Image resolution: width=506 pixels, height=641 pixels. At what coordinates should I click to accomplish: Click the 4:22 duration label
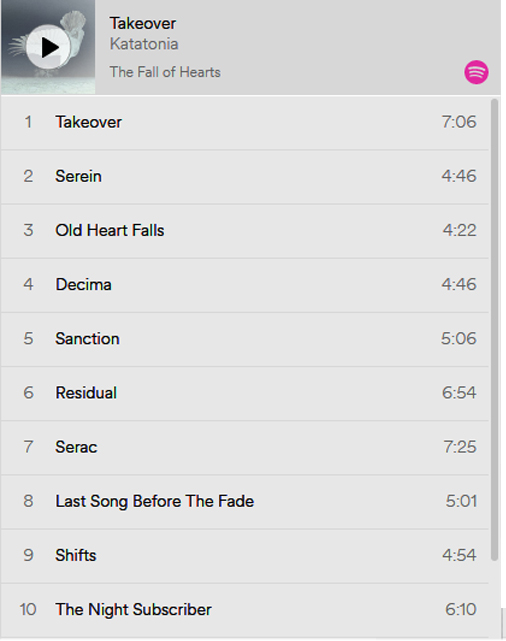tap(460, 230)
